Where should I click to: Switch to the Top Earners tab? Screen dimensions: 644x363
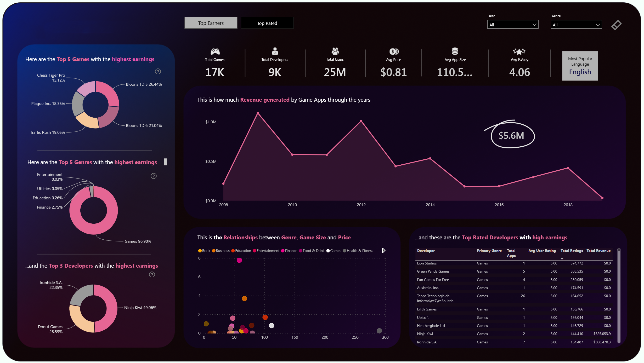click(x=211, y=23)
